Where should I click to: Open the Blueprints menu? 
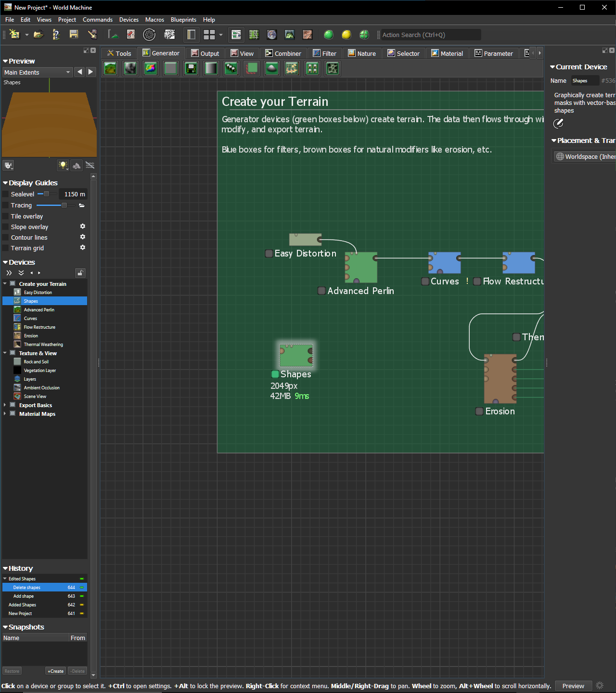coord(183,20)
